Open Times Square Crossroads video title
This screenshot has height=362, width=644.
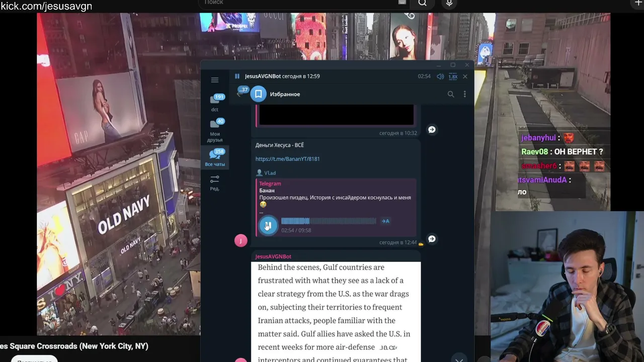(x=74, y=346)
